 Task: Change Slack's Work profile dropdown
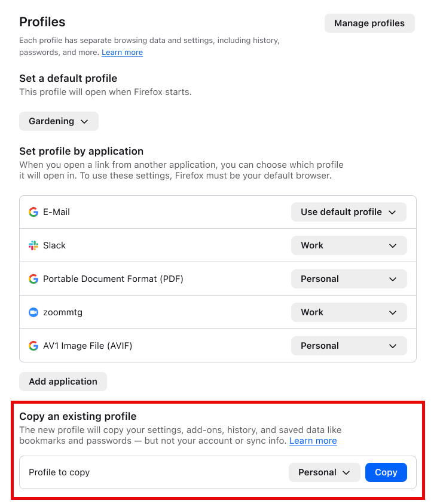tap(349, 245)
